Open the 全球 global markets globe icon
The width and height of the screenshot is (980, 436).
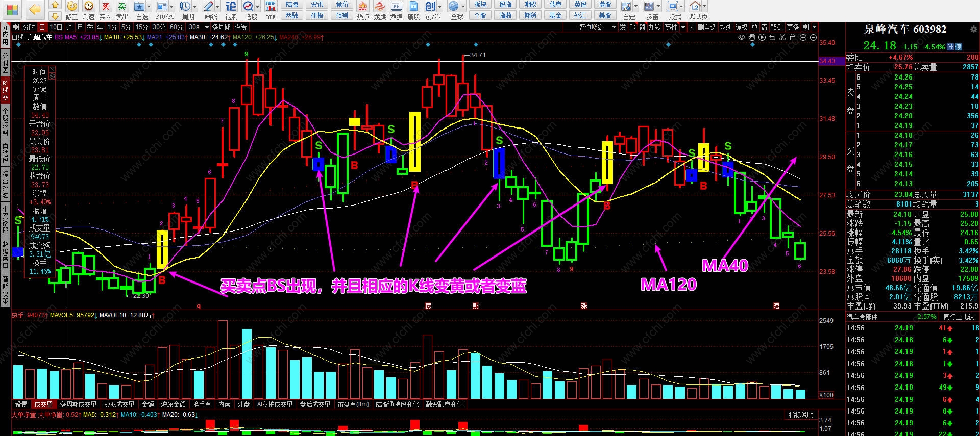coord(454,6)
